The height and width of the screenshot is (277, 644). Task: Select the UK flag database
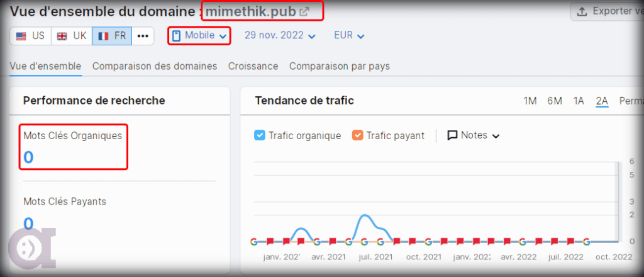(x=71, y=36)
